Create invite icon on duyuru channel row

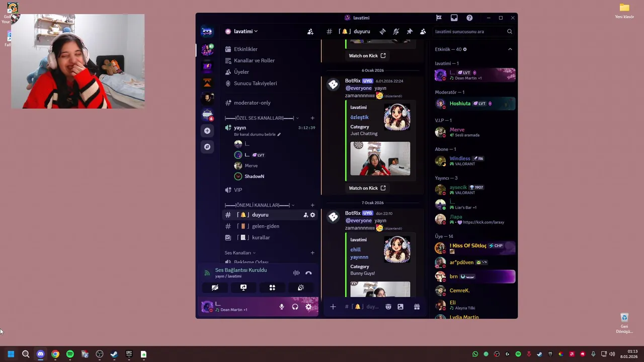305,215
